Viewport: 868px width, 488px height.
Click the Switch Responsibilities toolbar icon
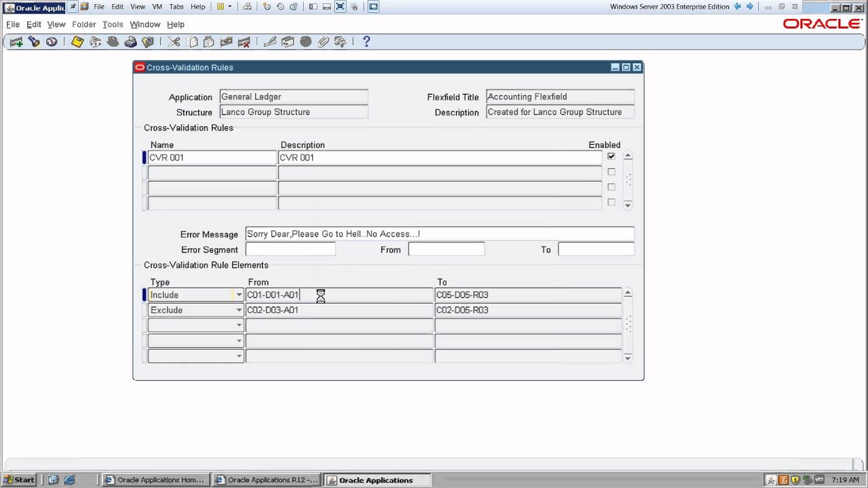tap(113, 42)
